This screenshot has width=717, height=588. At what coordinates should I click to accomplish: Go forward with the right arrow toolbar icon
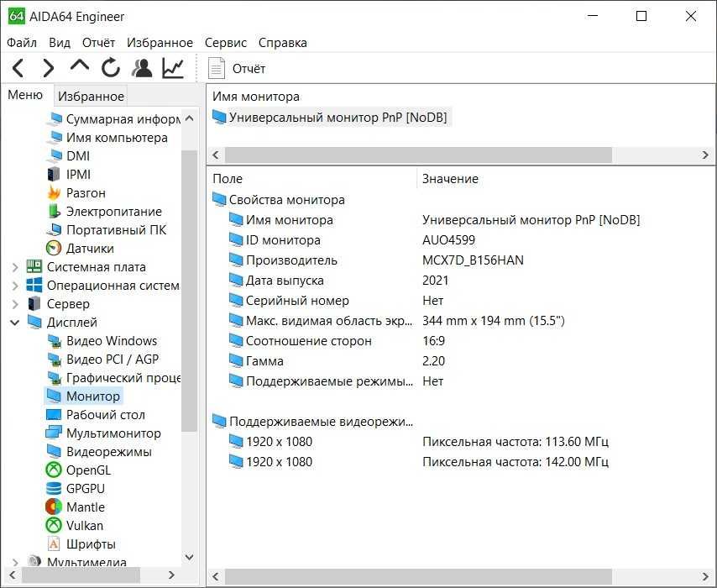tap(48, 69)
